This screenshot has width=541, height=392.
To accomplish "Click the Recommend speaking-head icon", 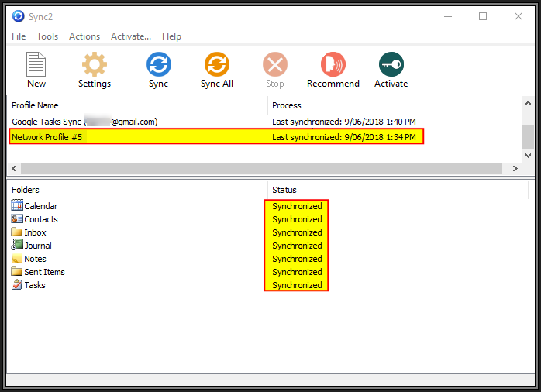I will click(333, 64).
